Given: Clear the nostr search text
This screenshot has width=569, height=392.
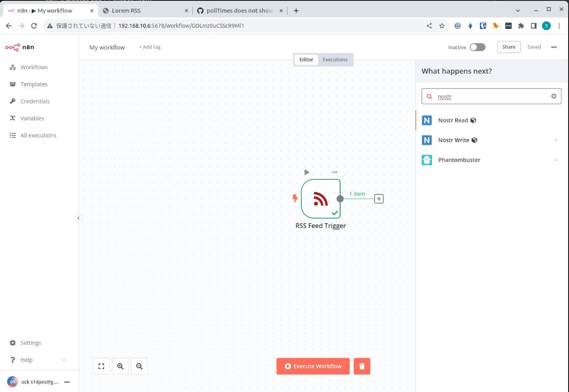Looking at the screenshot, I should [x=554, y=96].
